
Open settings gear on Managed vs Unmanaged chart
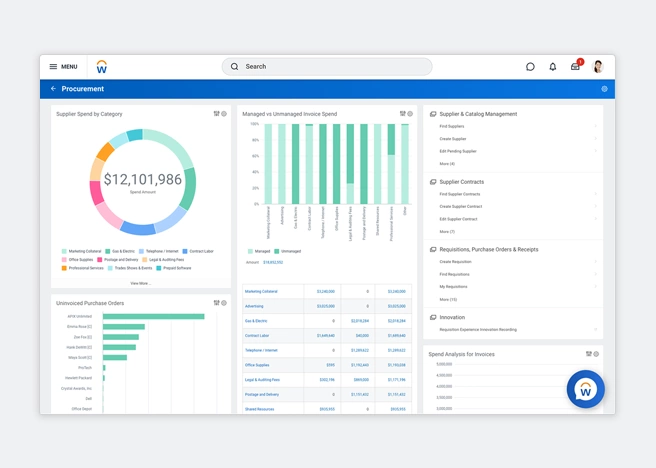tap(410, 114)
